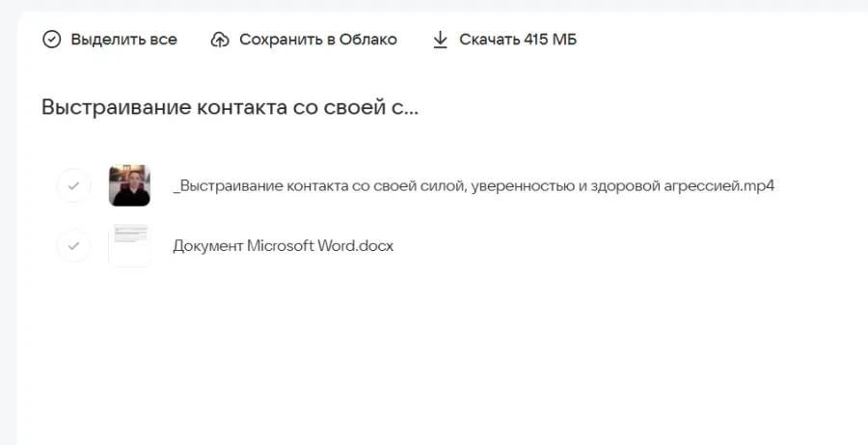Click the Word document preview thumbnail
Viewport: 868px width, 445px height.
pyautogui.click(x=129, y=245)
